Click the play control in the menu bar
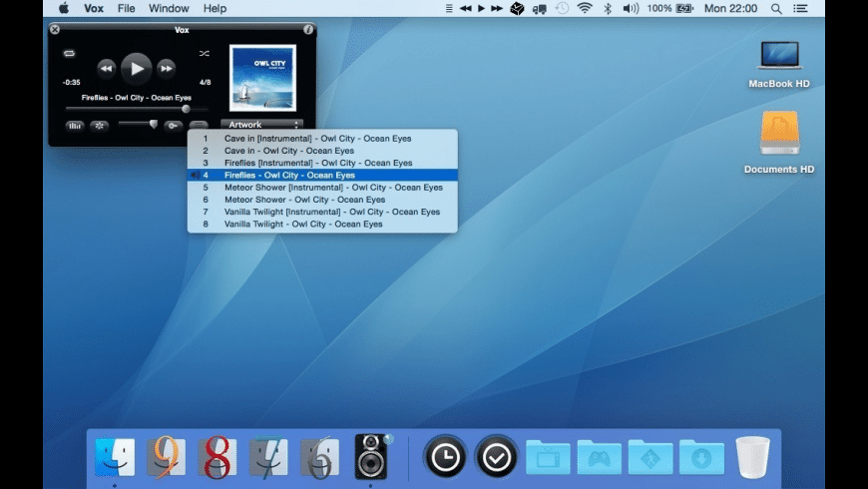This screenshot has width=868, height=489. point(481,8)
